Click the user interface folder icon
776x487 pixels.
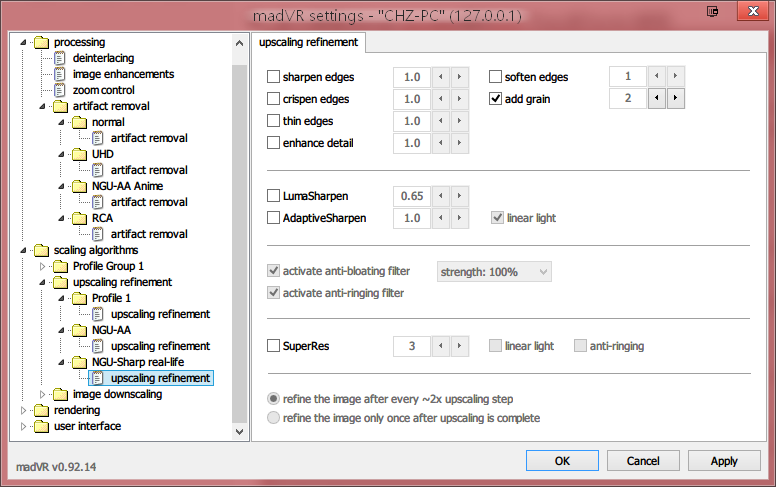coord(42,427)
